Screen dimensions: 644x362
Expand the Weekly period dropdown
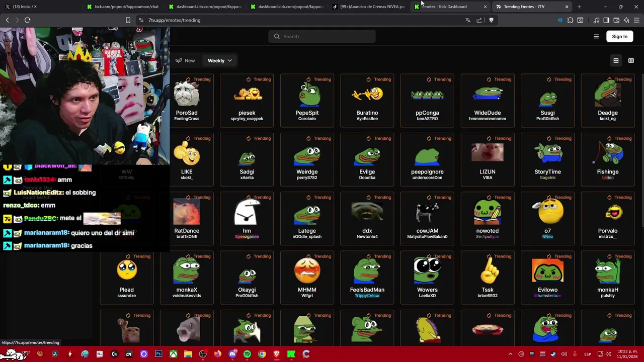(220, 60)
